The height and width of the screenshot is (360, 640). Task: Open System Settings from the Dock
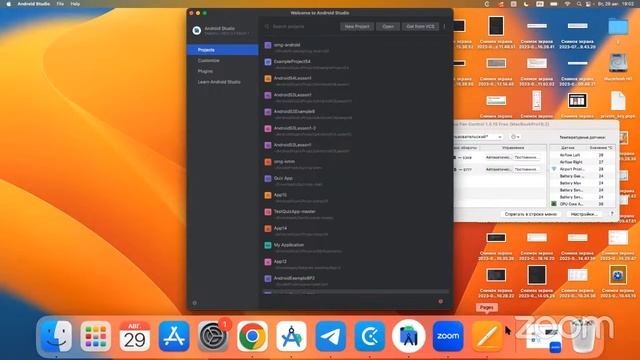click(213, 336)
